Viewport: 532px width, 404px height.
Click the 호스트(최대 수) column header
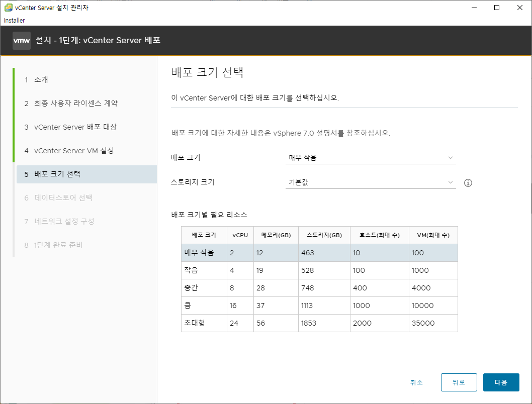(380, 235)
